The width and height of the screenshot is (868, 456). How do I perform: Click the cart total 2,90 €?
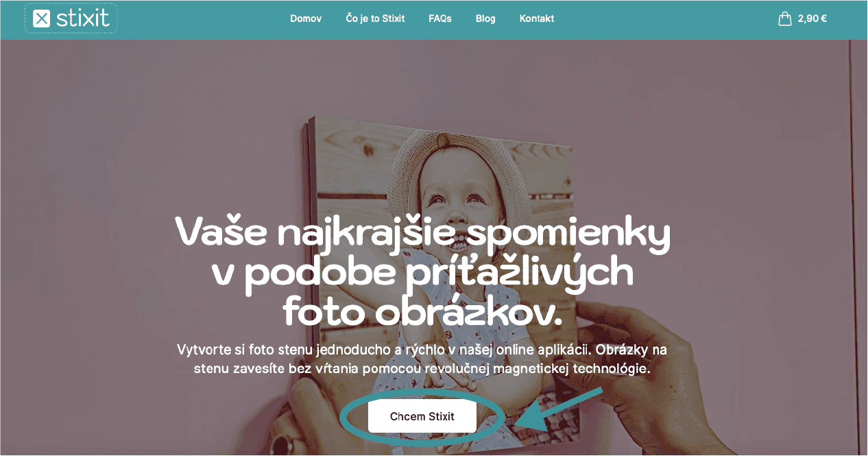(x=812, y=19)
